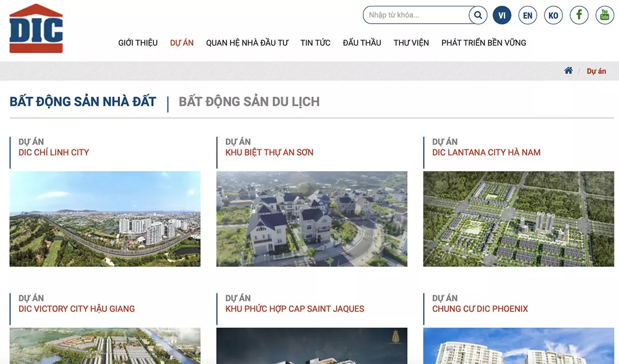
Task: Open the THƯ VIỆN menu
Action: 411,43
